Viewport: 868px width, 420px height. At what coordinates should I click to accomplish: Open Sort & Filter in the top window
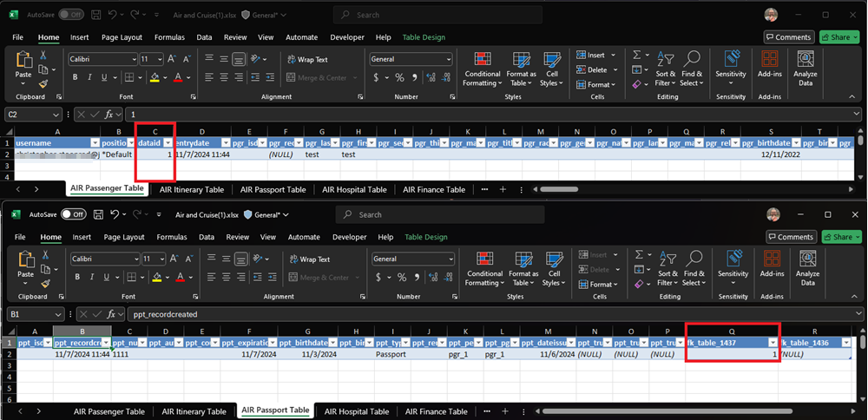click(666, 68)
